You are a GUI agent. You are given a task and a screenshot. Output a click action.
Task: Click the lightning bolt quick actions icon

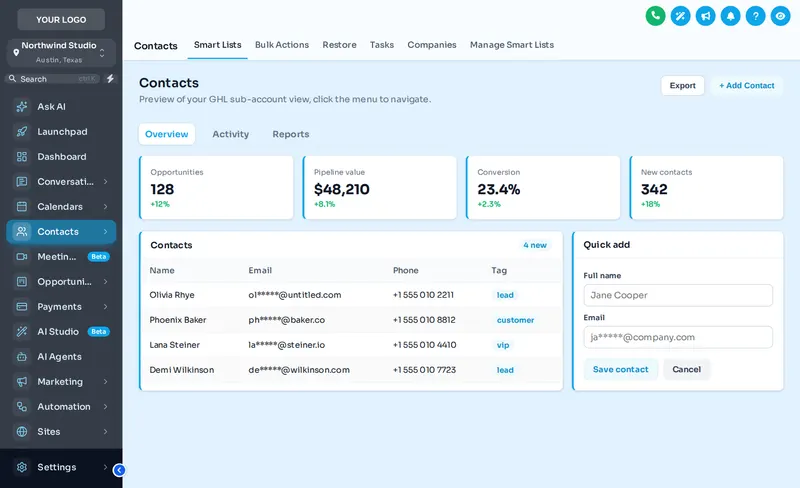point(110,79)
